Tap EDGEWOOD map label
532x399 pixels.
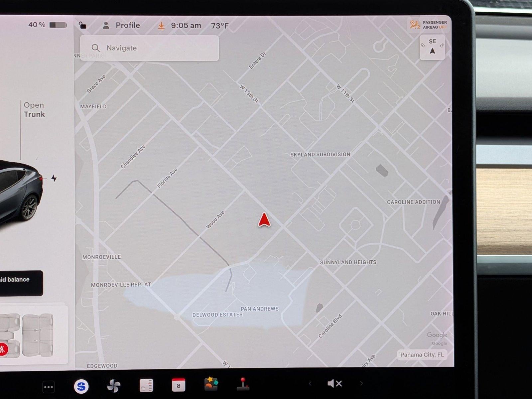[102, 366]
